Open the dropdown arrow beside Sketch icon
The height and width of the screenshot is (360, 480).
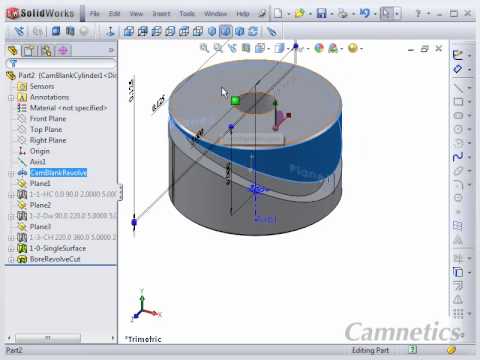coord(469,55)
